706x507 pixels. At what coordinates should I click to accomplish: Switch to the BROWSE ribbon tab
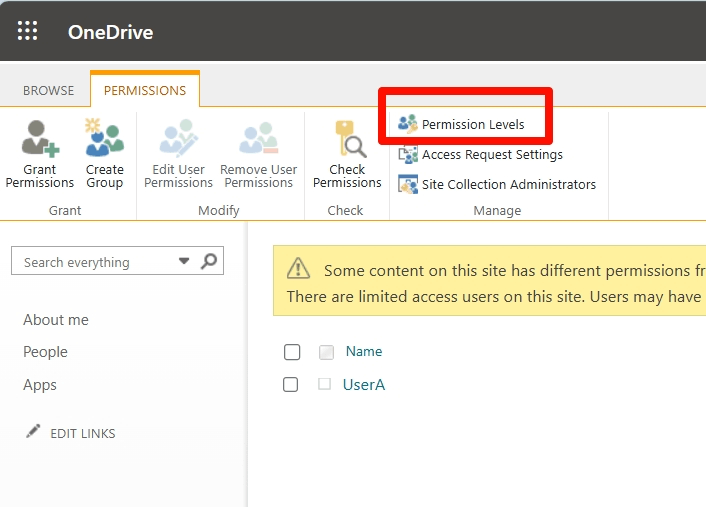pos(49,91)
